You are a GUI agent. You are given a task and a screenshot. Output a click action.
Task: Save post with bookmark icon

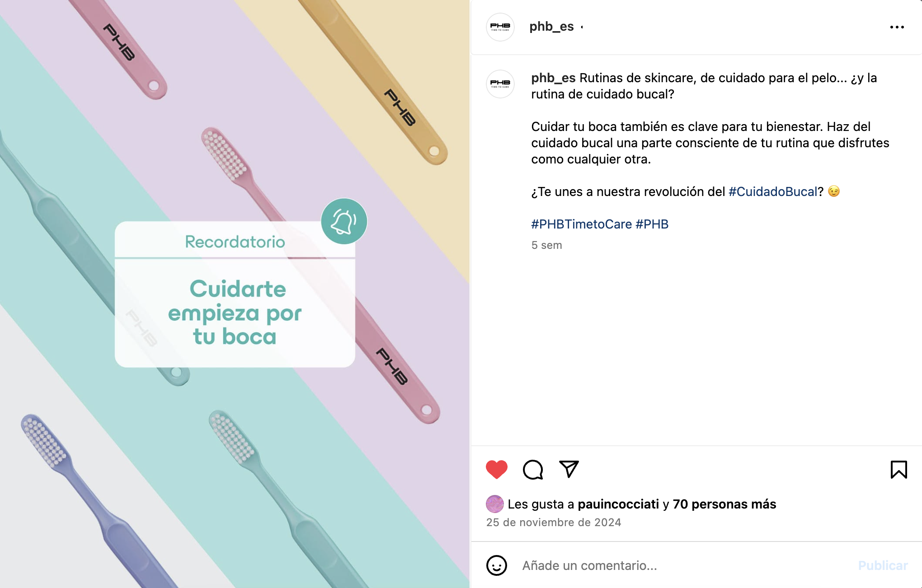pyautogui.click(x=898, y=470)
